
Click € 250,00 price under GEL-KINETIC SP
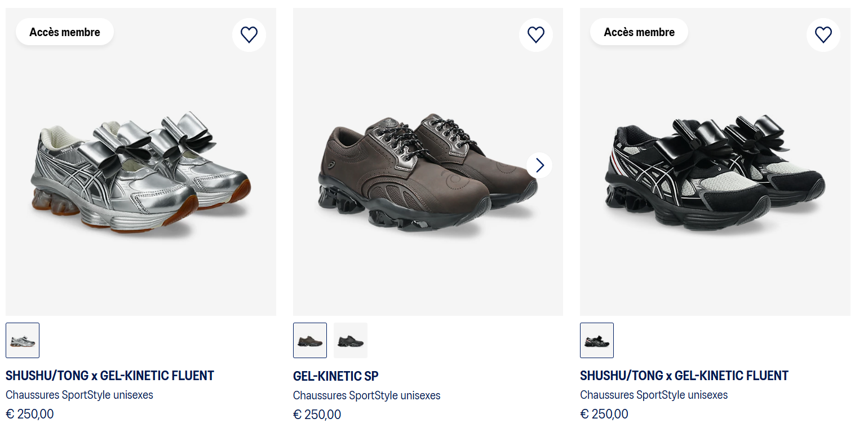pos(317,415)
